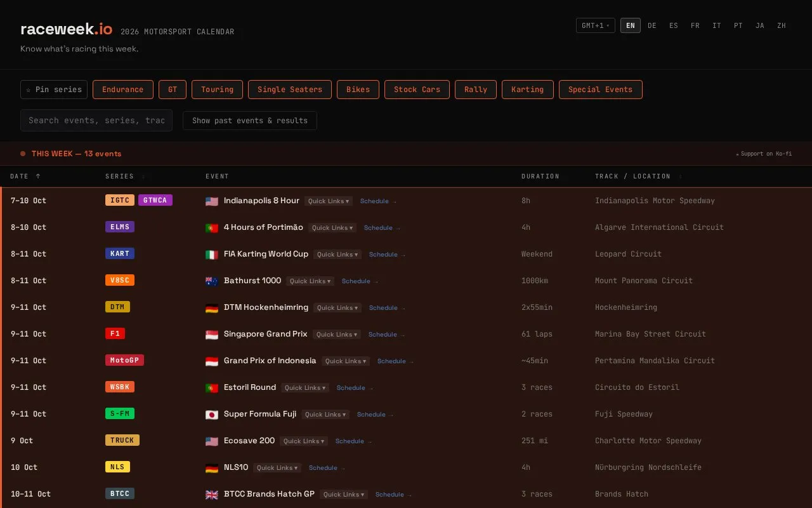Expand Quick Links for Singapore Grand Prix
Image resolution: width=812 pixels, height=508 pixels.
(x=337, y=335)
